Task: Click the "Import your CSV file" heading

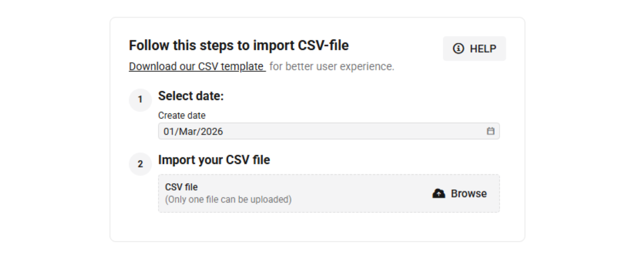Action: [x=214, y=160]
